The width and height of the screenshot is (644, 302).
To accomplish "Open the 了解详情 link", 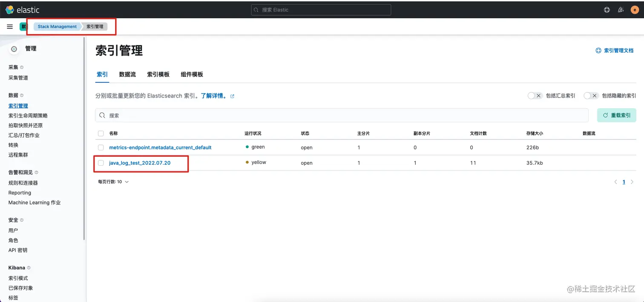I will coord(213,96).
